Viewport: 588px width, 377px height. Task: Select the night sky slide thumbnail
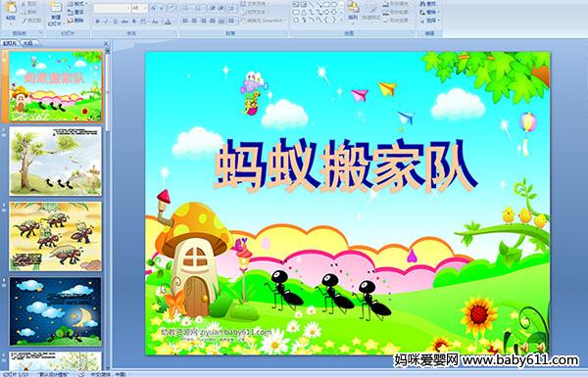tap(56, 311)
